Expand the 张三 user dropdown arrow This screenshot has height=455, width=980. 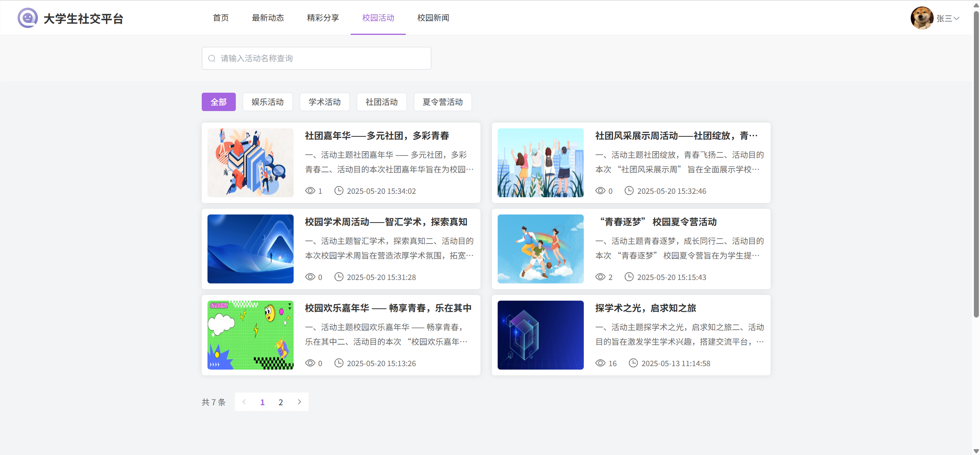956,18
